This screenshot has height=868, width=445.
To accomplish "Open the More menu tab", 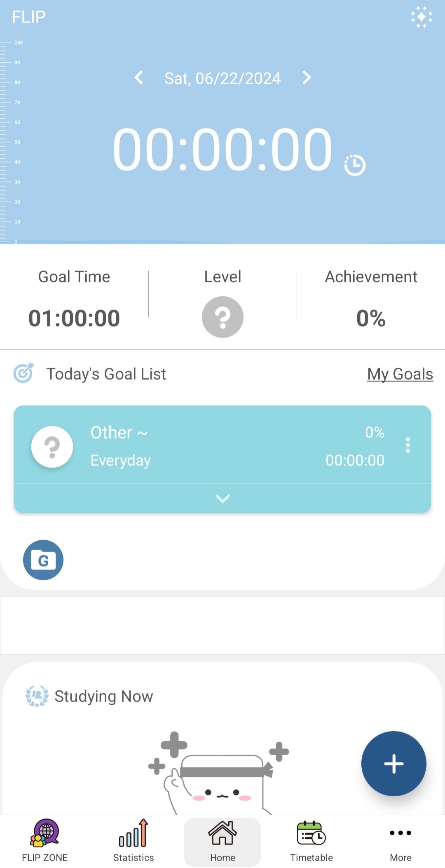I will (400, 841).
